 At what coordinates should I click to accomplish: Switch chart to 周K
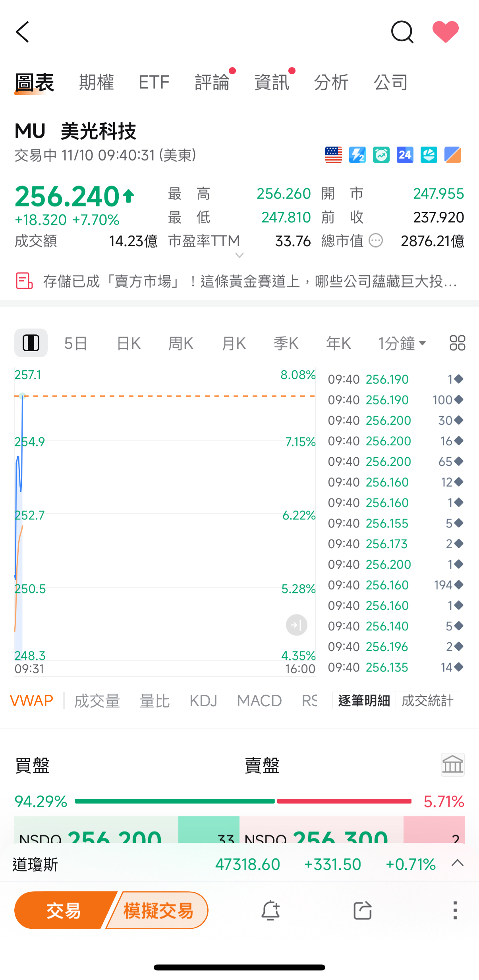(181, 343)
